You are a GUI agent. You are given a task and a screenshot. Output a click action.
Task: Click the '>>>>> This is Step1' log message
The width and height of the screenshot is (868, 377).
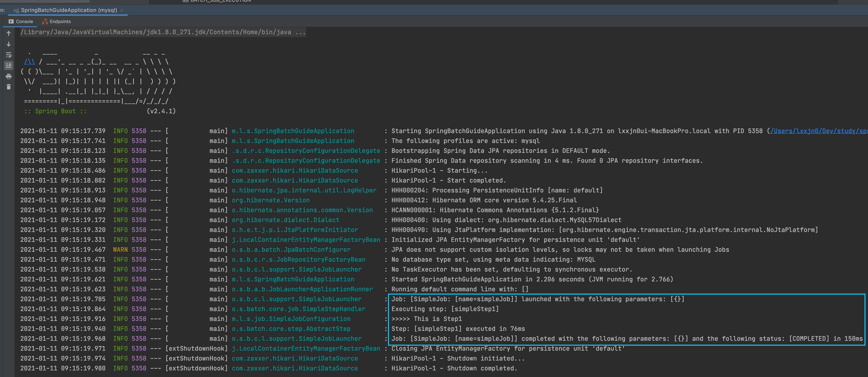(x=426, y=319)
